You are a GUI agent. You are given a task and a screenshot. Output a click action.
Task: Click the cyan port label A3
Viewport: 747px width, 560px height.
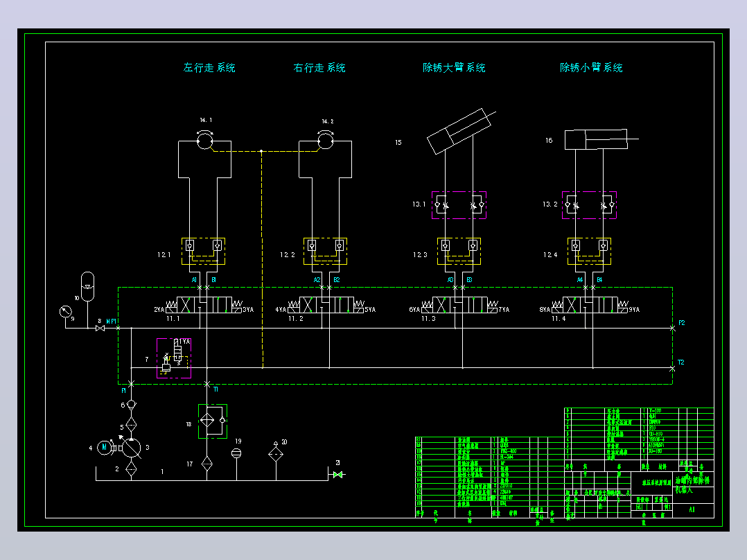click(450, 280)
